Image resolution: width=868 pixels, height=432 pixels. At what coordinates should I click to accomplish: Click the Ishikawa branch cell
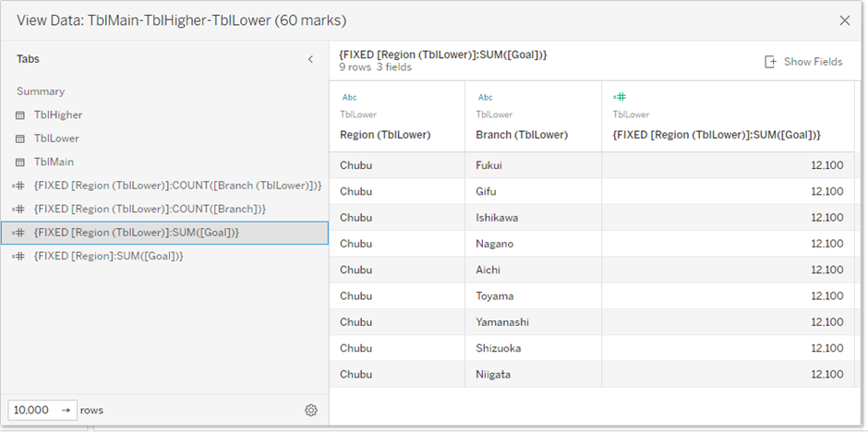pyautogui.click(x=533, y=217)
